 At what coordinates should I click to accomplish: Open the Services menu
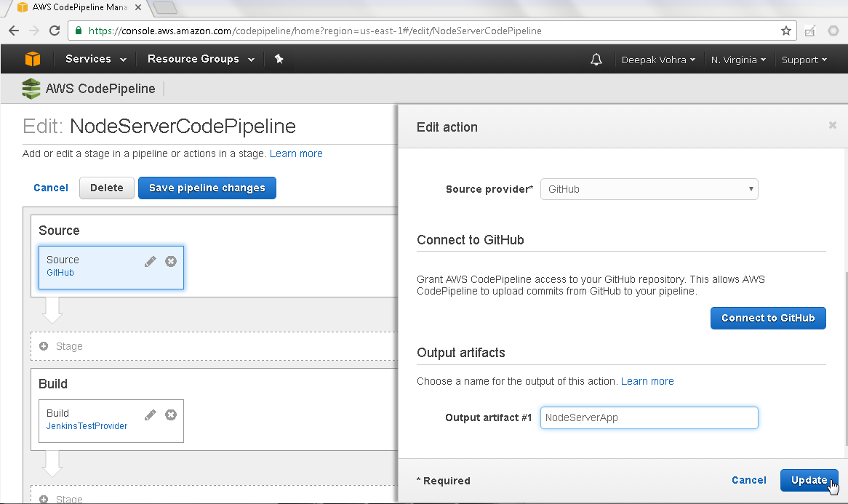pos(96,59)
